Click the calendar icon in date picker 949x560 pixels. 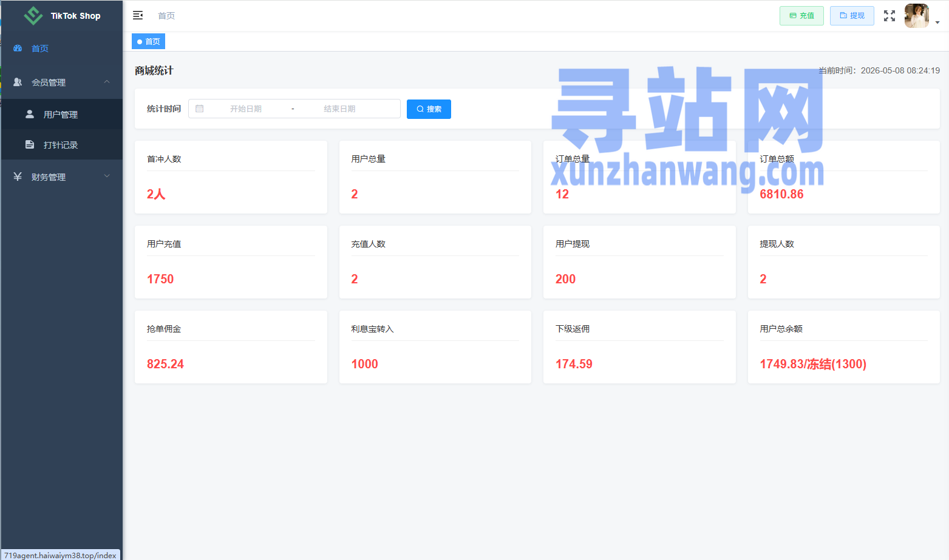pos(200,109)
